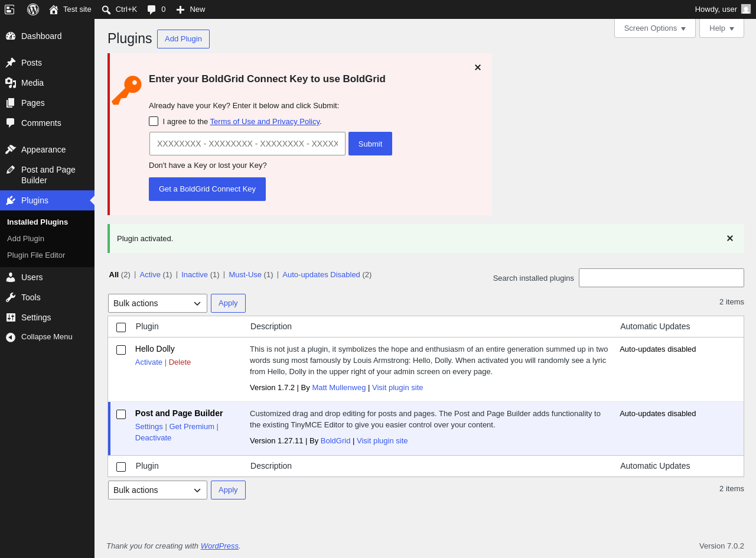Filter plugins by Auto-updates Disabled
Viewport: 756px width, 558px height.
click(x=321, y=274)
